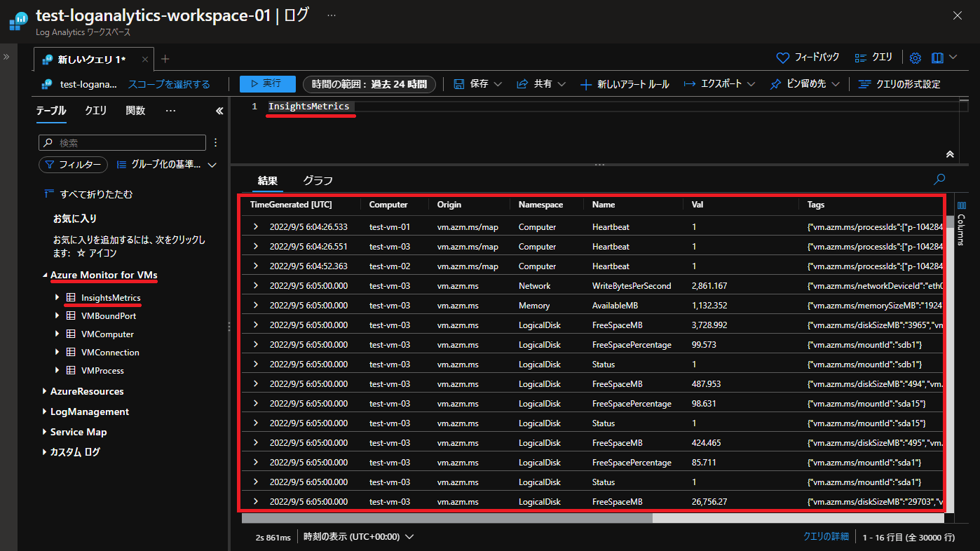Screen dimensions: 980x551
Task: Open the クエリの詳細 link
Action: point(826,536)
